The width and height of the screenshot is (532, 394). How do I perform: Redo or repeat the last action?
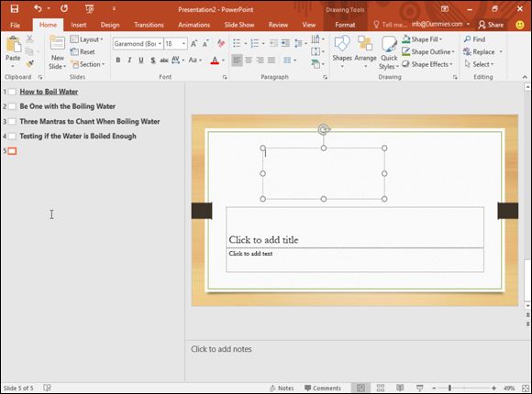coord(64,8)
